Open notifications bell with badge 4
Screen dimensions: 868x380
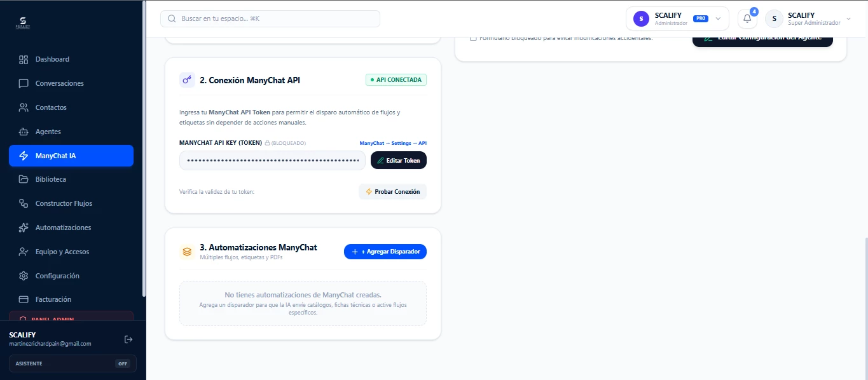747,19
